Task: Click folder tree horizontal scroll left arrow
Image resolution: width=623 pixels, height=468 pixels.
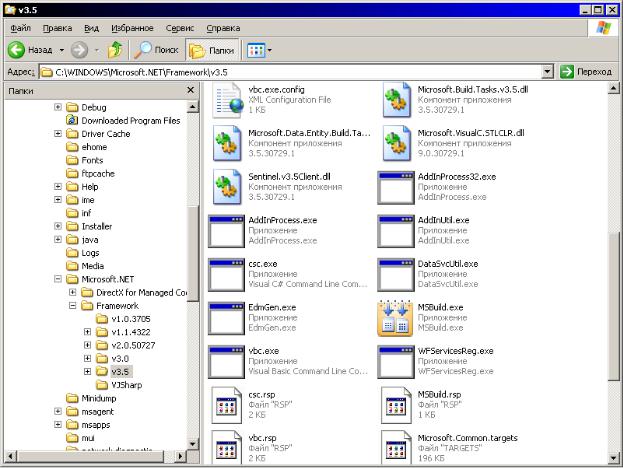Action: 11,456
